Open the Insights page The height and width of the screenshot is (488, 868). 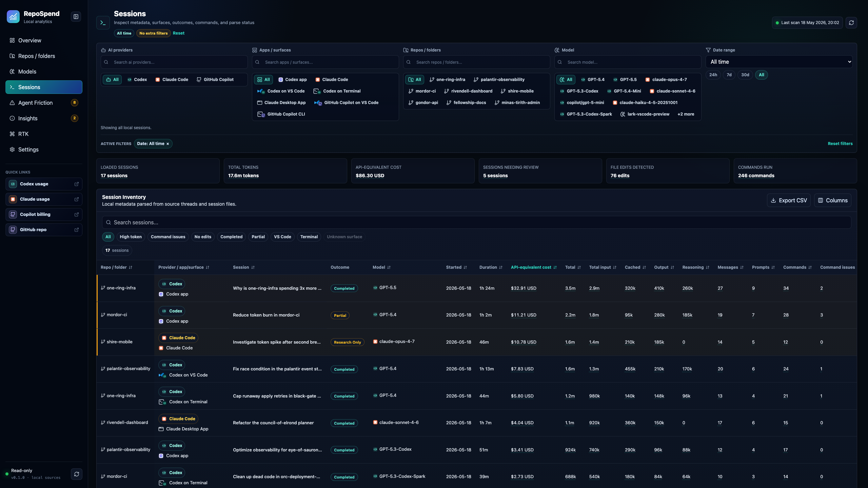pos(44,118)
